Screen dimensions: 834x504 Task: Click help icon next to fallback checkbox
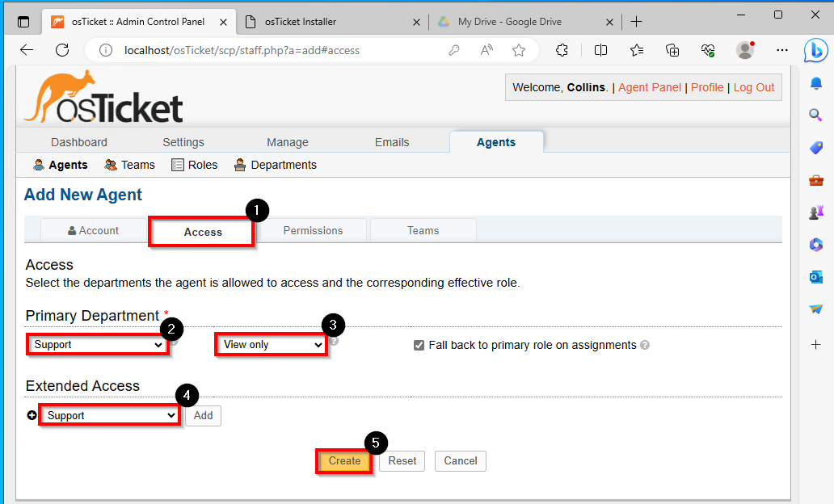pos(645,345)
